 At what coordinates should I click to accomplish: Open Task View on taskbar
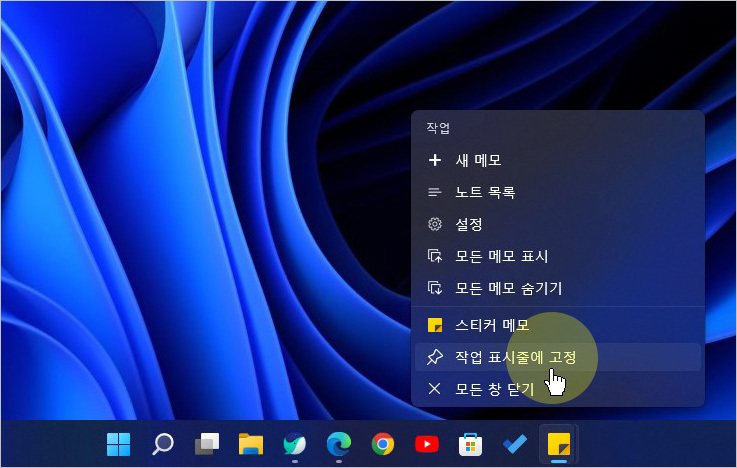pos(207,444)
